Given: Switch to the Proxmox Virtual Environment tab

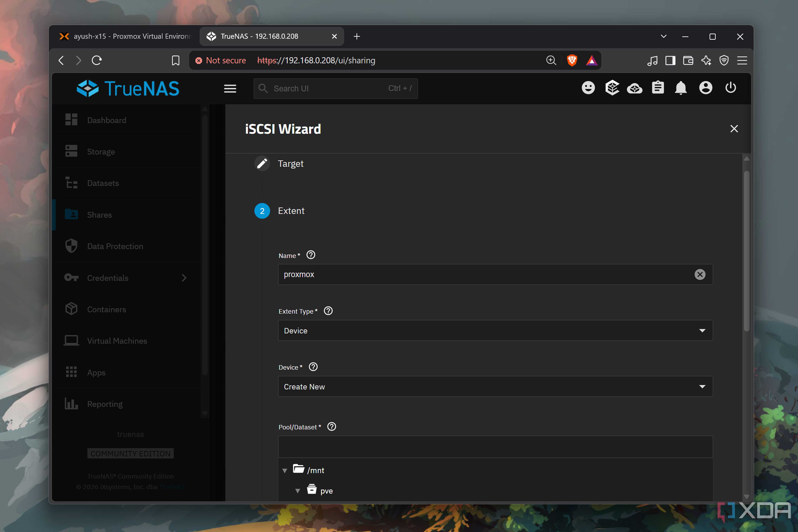Looking at the screenshot, I should [125, 36].
